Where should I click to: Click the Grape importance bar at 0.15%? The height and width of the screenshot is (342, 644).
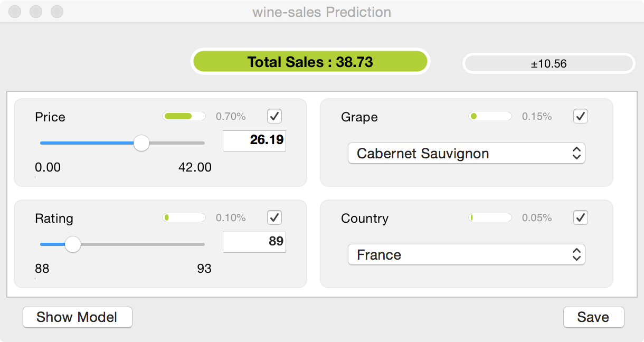[x=490, y=116]
